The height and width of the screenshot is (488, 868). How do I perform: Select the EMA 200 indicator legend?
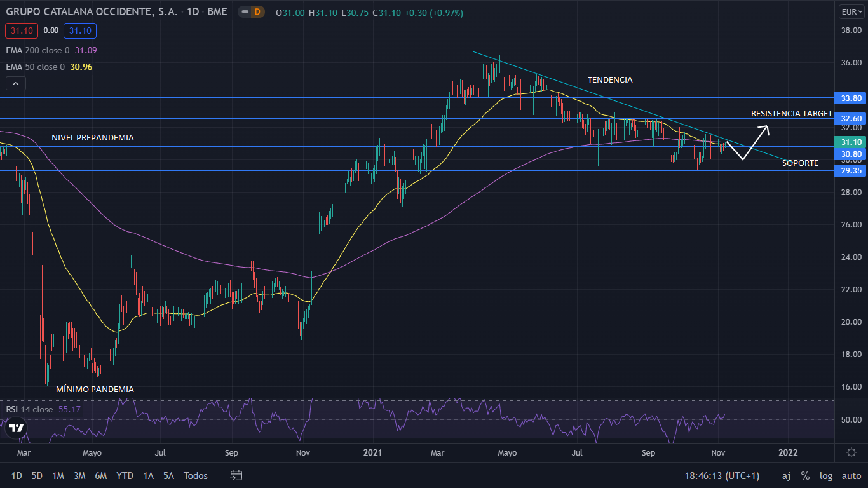(38, 50)
